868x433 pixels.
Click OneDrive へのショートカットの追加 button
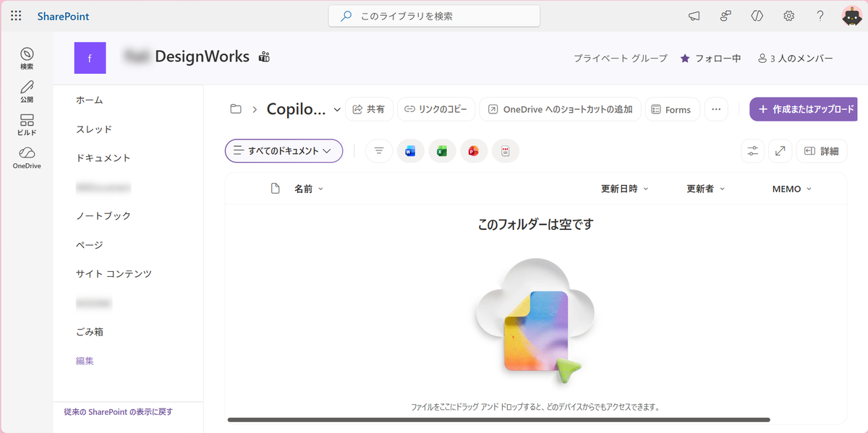560,109
